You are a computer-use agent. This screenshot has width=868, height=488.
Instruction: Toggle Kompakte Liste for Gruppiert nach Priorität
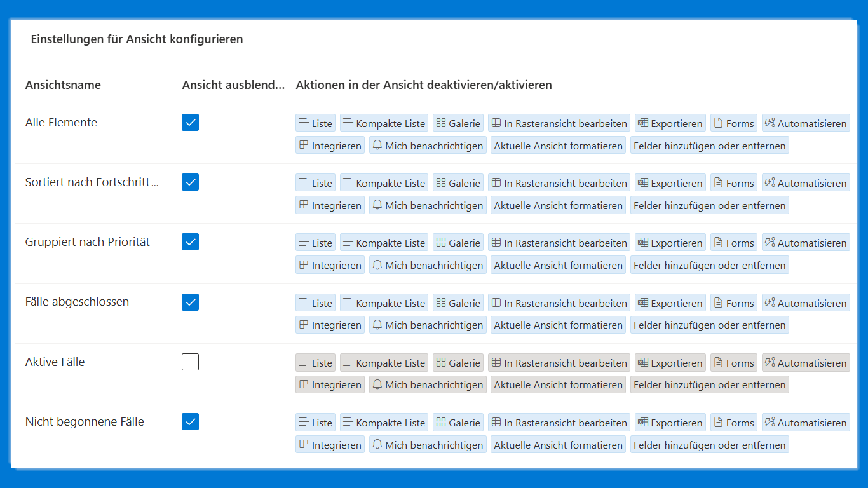point(384,243)
